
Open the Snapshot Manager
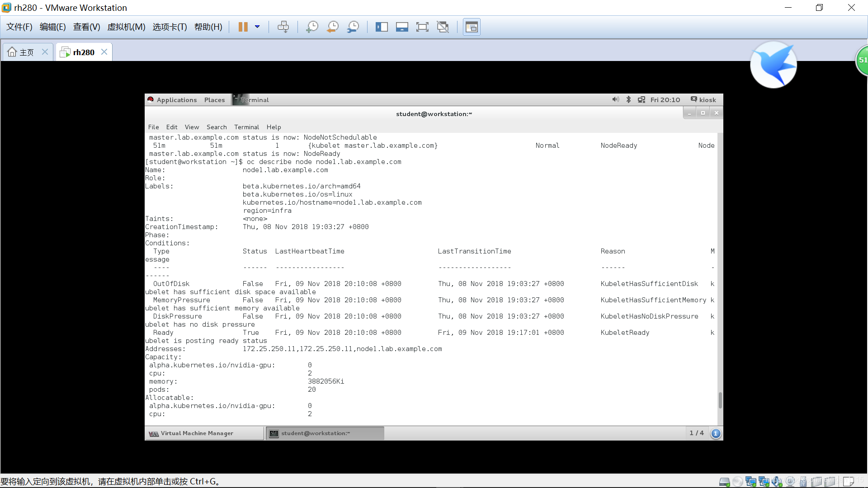pyautogui.click(x=353, y=27)
